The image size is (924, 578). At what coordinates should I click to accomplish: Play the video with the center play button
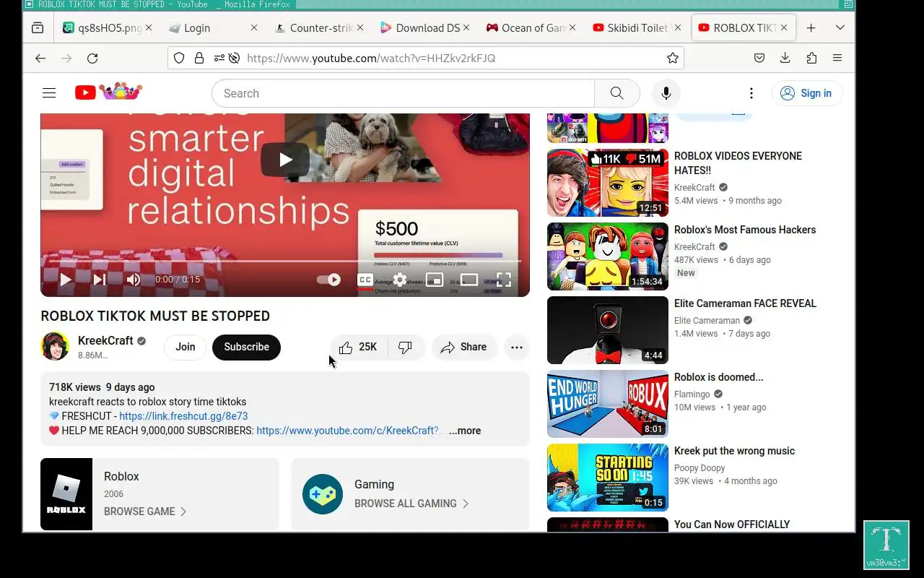point(285,160)
